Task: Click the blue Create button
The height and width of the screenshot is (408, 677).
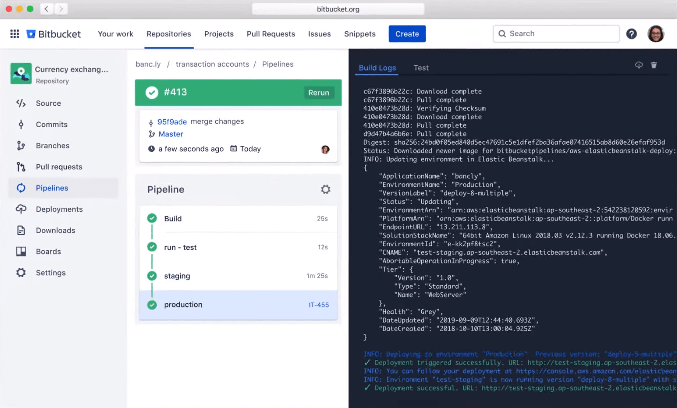Action: [x=407, y=34]
